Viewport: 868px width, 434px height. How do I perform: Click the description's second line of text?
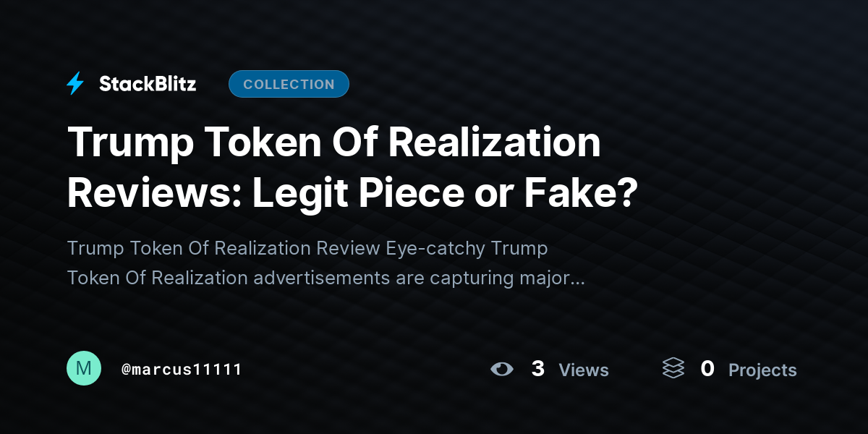point(326,278)
